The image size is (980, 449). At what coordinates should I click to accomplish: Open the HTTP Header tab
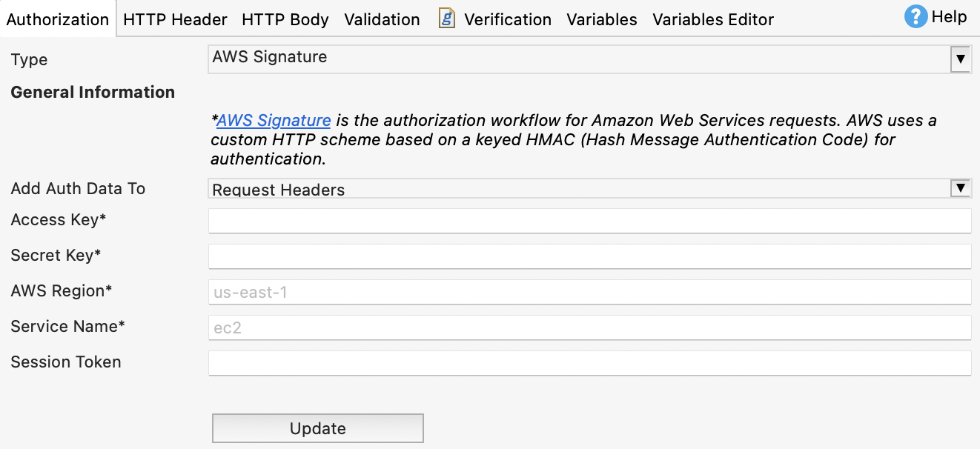(x=175, y=20)
